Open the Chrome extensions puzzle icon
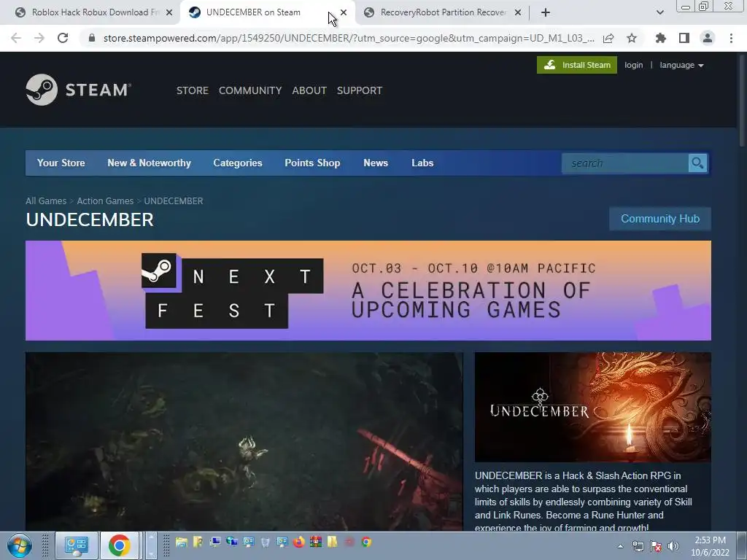 pyautogui.click(x=661, y=38)
